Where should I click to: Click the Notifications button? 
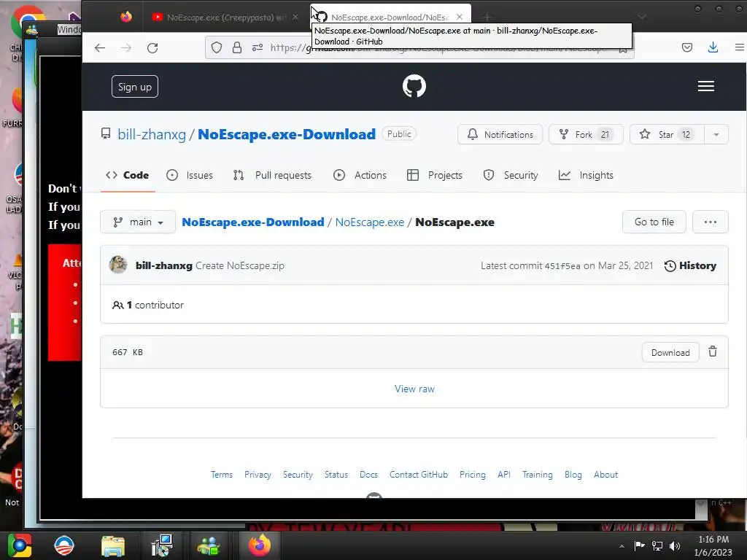point(500,134)
